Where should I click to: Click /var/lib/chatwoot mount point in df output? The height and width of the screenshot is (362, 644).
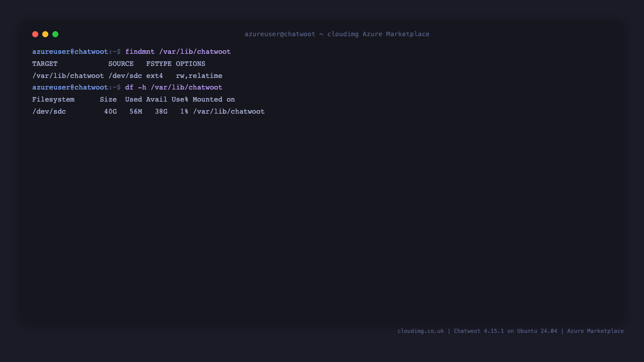coord(229,112)
